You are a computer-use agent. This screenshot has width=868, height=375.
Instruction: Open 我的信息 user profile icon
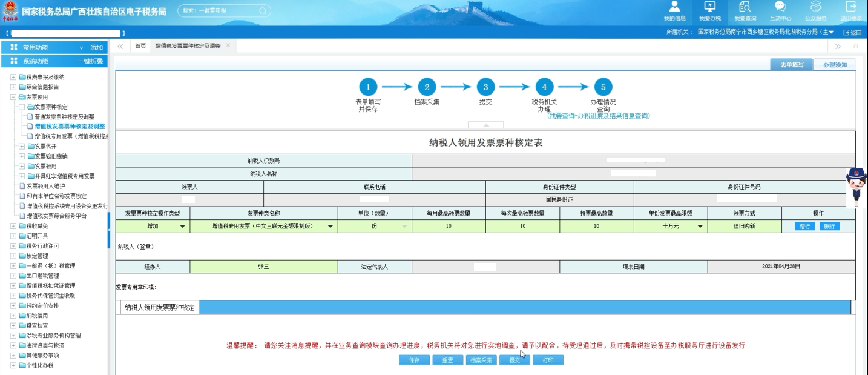(x=674, y=7)
